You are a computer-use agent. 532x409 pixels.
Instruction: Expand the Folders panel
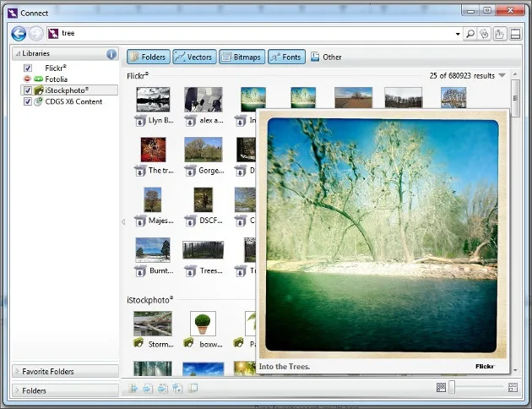click(66, 390)
